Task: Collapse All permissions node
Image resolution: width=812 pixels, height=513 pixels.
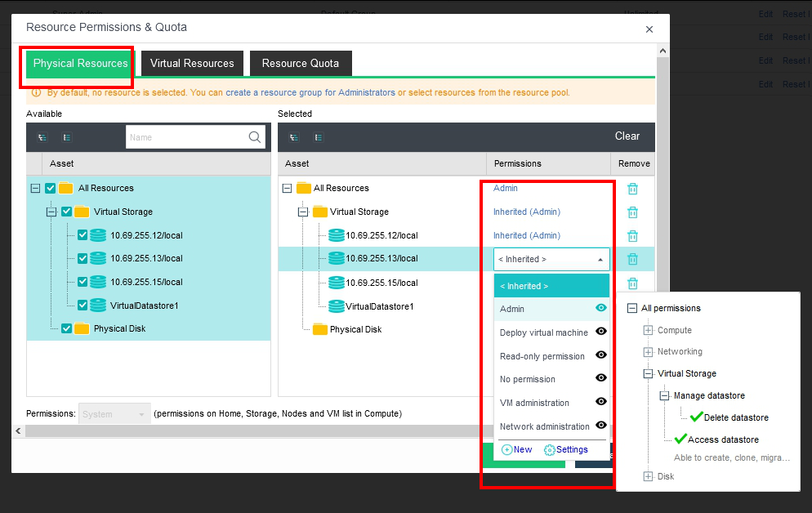Action: pos(631,309)
